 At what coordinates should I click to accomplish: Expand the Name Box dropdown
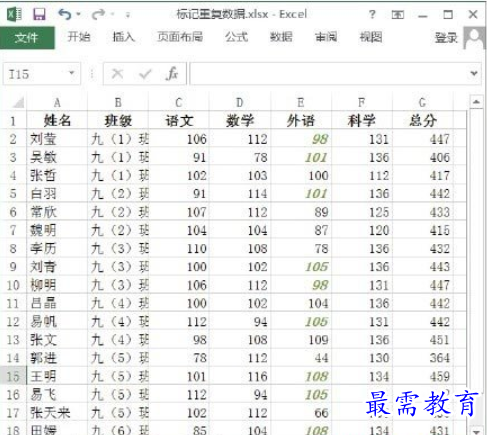[x=71, y=73]
